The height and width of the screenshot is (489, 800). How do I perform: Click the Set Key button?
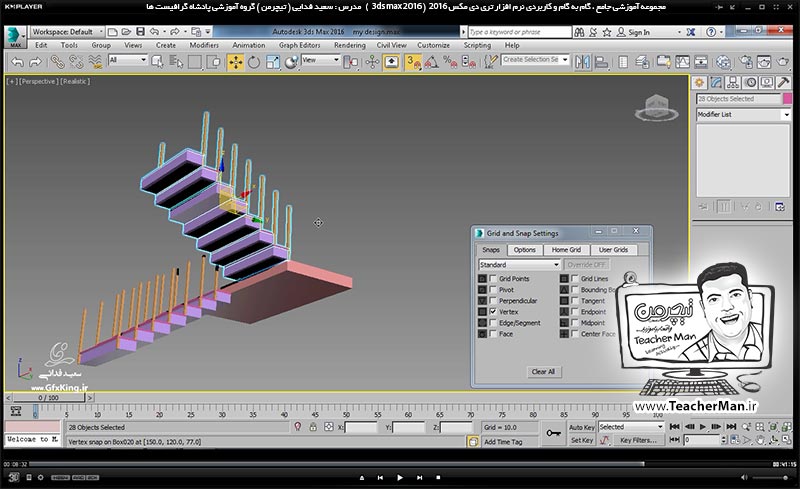pyautogui.click(x=582, y=440)
